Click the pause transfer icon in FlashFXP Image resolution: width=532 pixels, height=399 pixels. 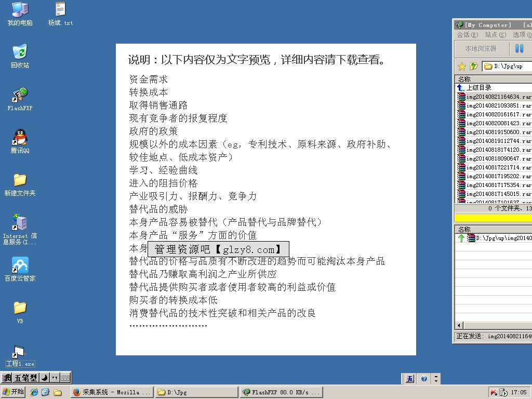point(519,48)
